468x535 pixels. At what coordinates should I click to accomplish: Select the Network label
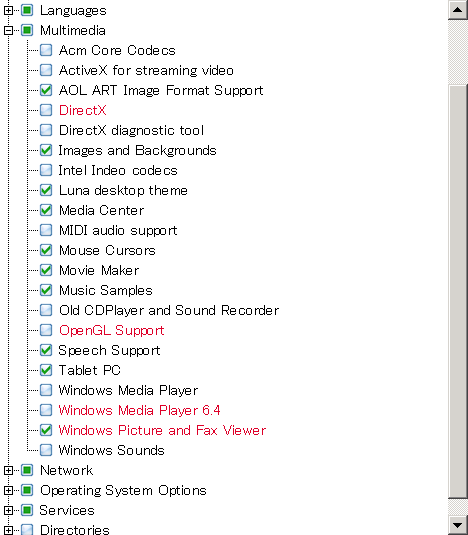(67, 470)
